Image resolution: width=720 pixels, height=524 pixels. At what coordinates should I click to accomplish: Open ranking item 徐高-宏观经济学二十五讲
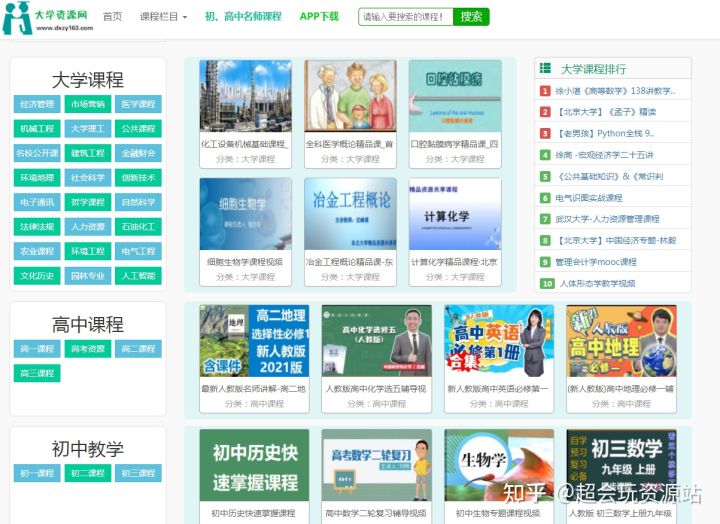click(604, 155)
